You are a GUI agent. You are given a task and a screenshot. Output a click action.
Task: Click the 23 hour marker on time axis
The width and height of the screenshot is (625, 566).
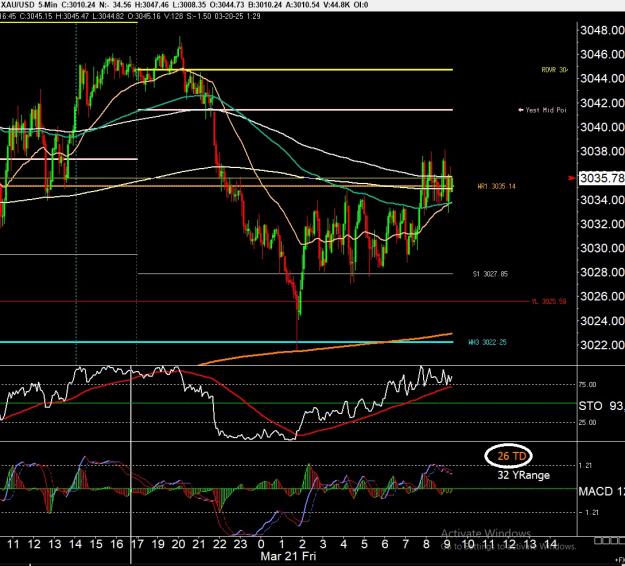[240, 544]
